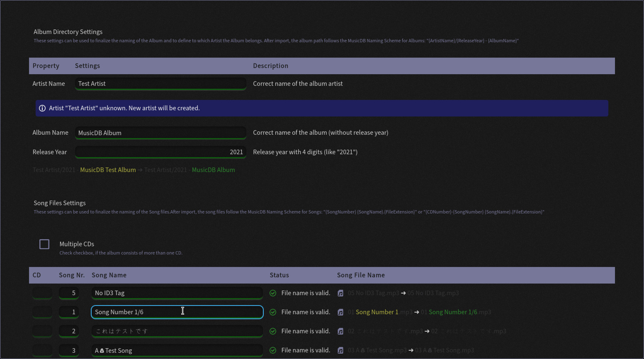The height and width of the screenshot is (359, 644).
Task: Click the status checkmark for A Test Song
Action: [x=273, y=350]
